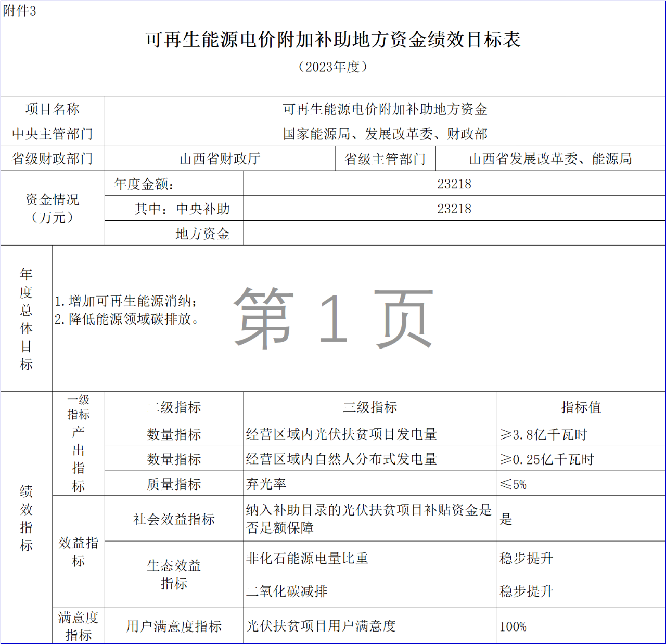Select the 满意度指标 cell

point(79,626)
